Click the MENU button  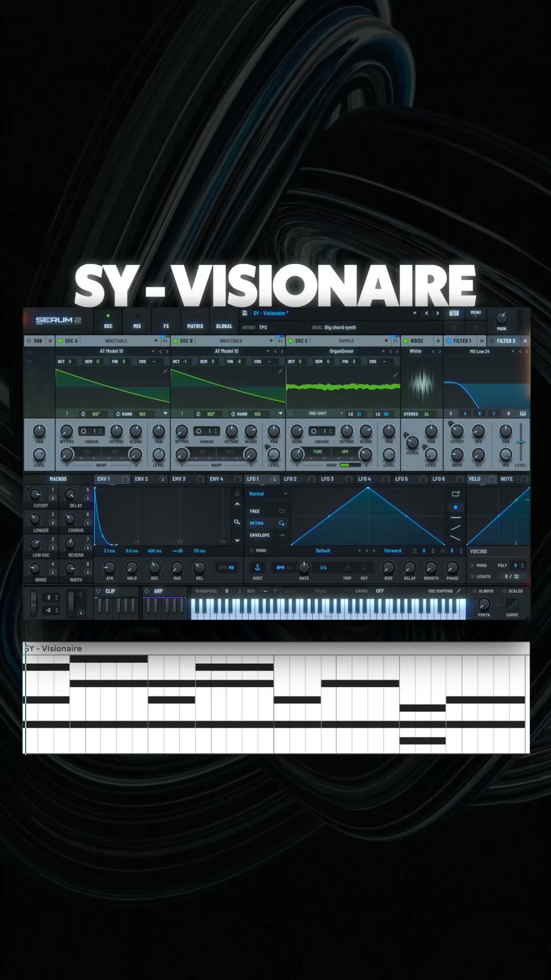point(475,312)
